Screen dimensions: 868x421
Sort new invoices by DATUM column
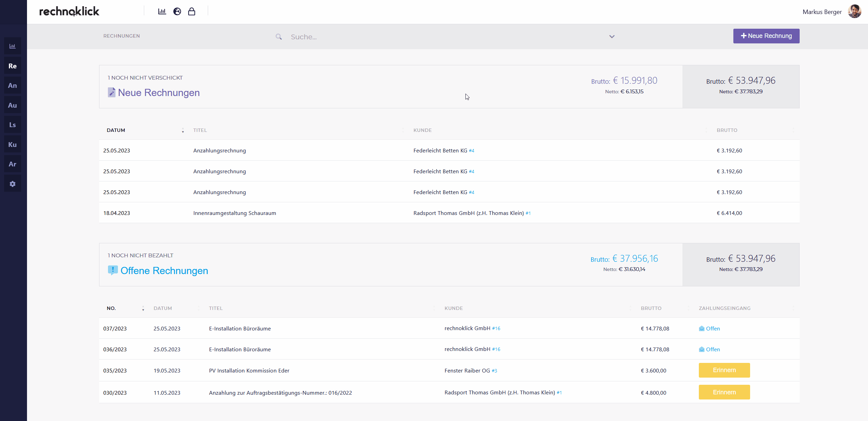coord(116,130)
